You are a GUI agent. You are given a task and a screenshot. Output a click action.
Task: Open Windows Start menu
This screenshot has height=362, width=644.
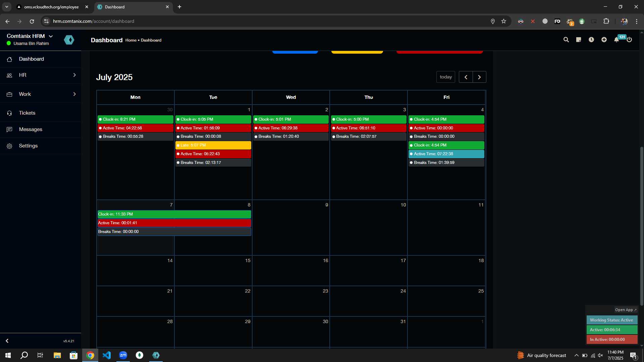click(x=8, y=355)
